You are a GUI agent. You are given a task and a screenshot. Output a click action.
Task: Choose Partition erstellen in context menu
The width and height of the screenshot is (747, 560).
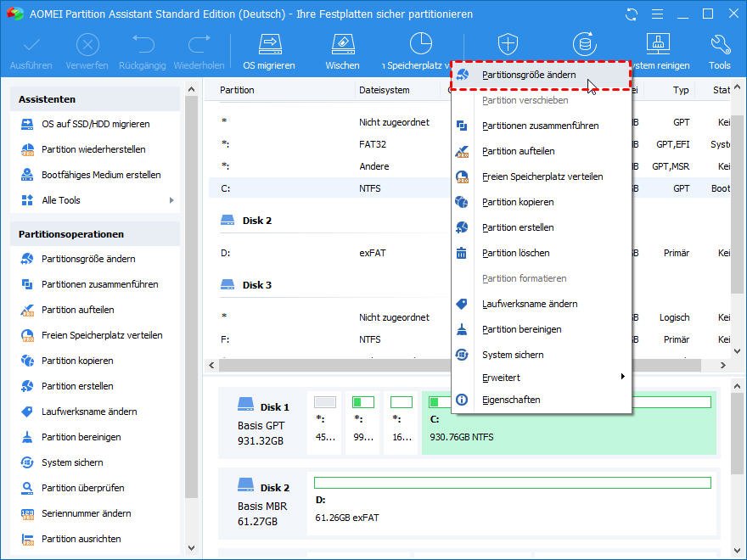[x=542, y=227]
